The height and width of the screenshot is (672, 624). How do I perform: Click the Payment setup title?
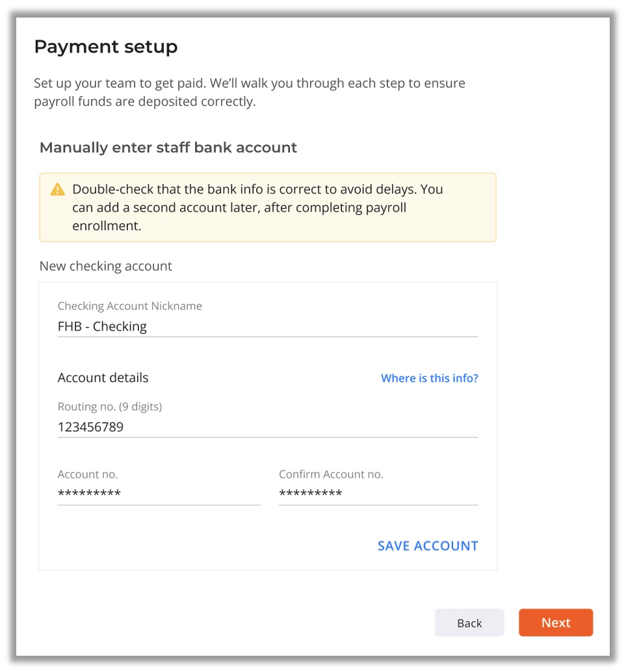pyautogui.click(x=105, y=47)
